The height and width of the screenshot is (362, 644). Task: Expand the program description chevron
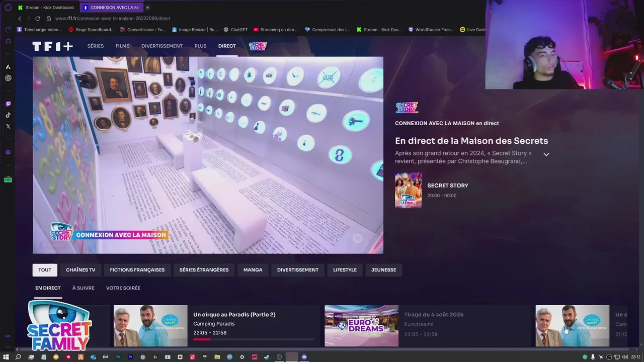[546, 154]
